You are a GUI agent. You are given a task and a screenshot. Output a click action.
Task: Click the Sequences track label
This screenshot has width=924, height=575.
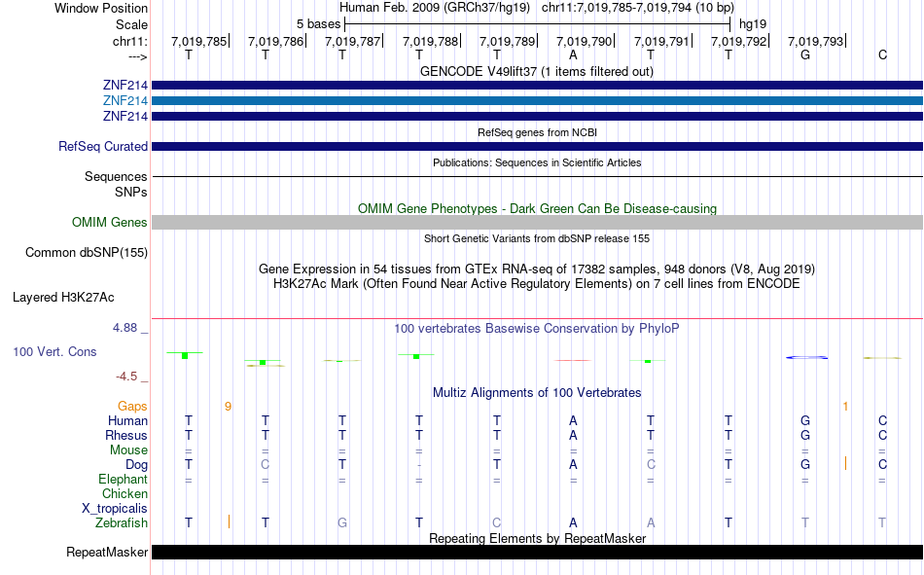coord(116,177)
